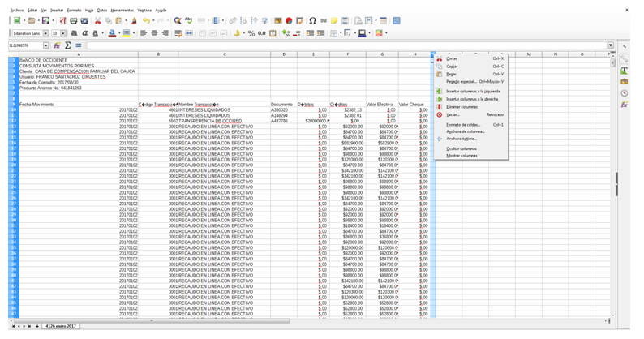The width and height of the screenshot is (644, 339).
Task: Open the Function Wizard in formula bar
Action: pos(58,45)
